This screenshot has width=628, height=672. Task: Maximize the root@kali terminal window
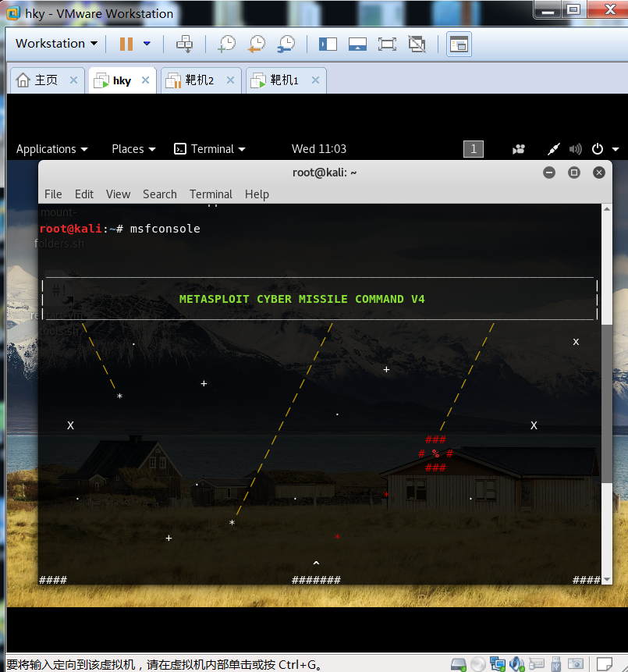tap(574, 172)
